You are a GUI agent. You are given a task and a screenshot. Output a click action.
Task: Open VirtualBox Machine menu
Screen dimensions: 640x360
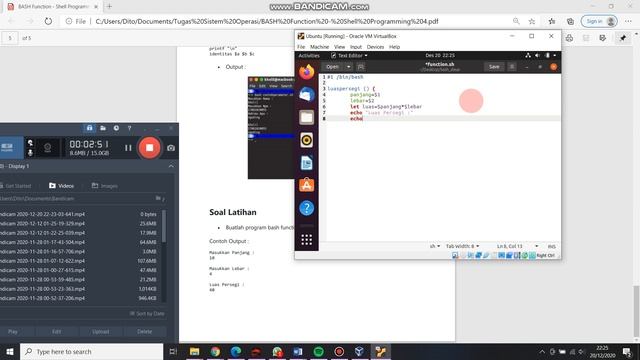[319, 47]
